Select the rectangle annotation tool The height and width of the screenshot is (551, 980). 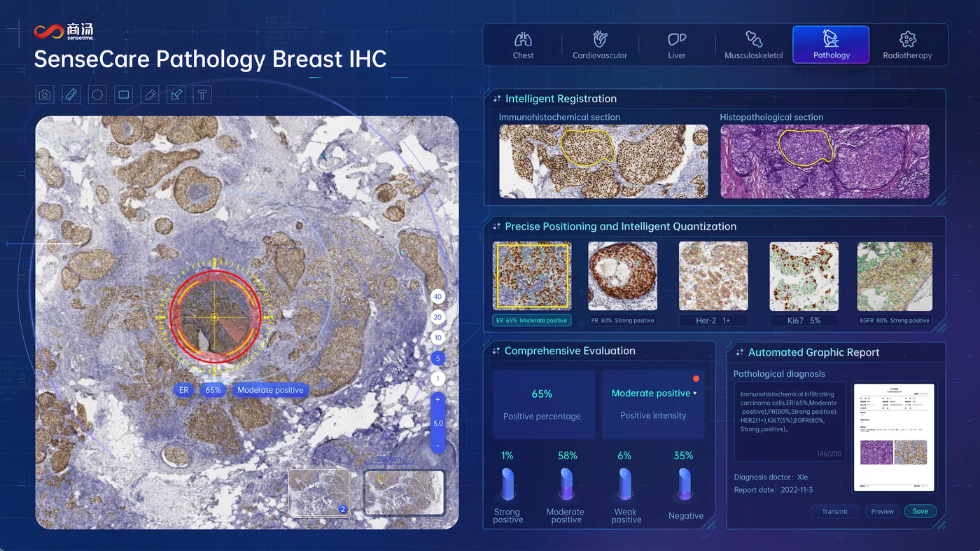click(124, 95)
